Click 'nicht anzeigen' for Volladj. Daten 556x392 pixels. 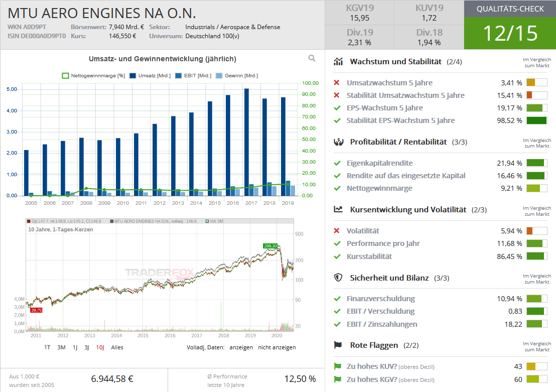(276, 347)
